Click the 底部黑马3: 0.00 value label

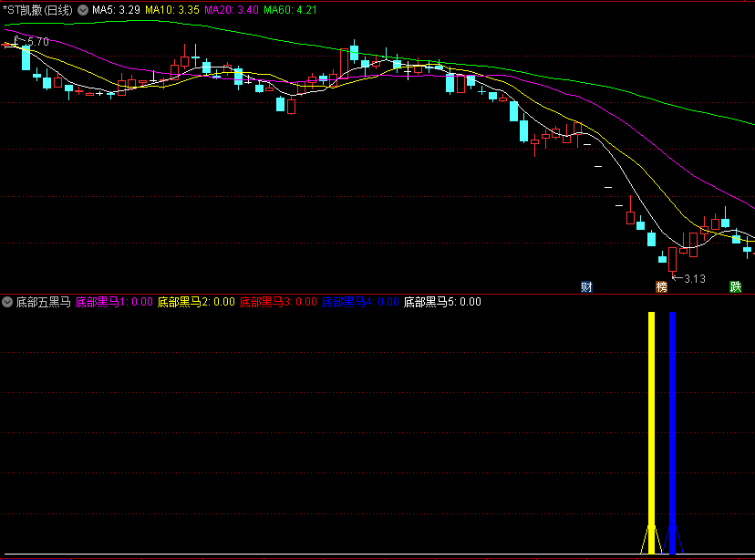pyautogui.click(x=278, y=302)
